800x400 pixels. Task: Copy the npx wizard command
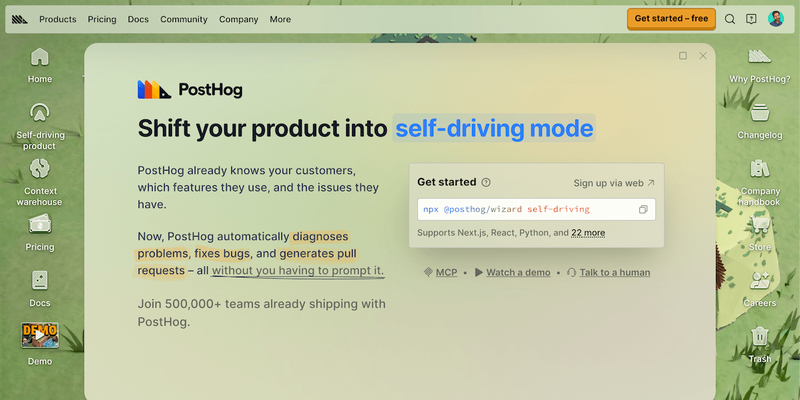tap(643, 210)
